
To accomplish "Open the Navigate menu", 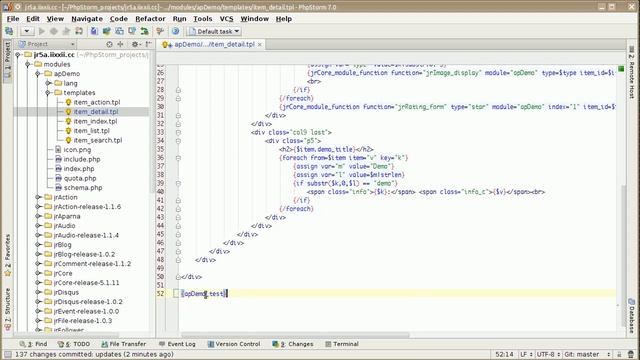I will tap(87, 19).
